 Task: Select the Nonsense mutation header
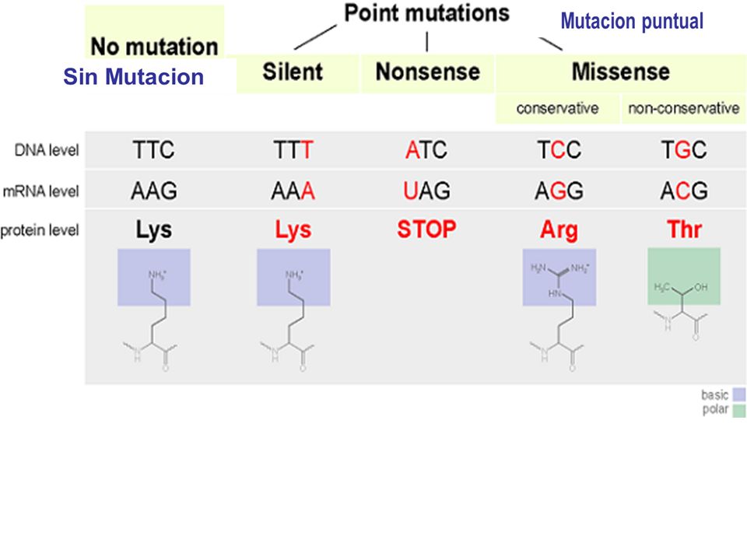[427, 73]
